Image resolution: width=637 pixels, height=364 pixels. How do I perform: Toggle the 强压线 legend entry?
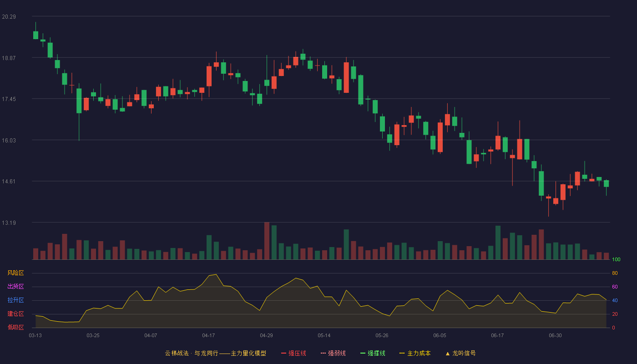pos(293,353)
